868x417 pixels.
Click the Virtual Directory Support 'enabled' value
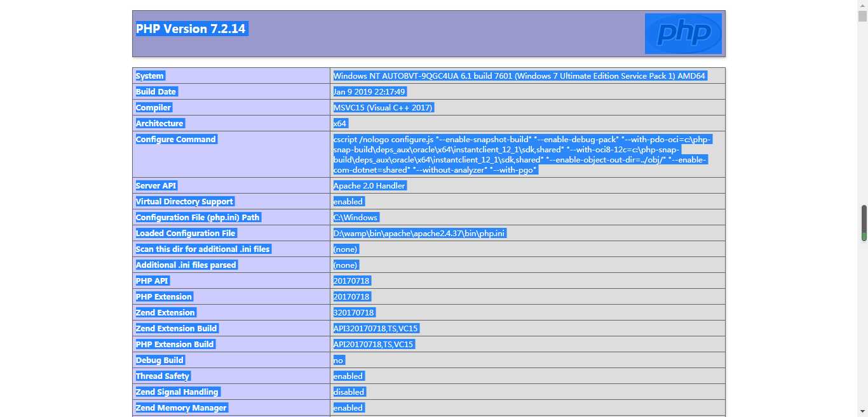(348, 201)
